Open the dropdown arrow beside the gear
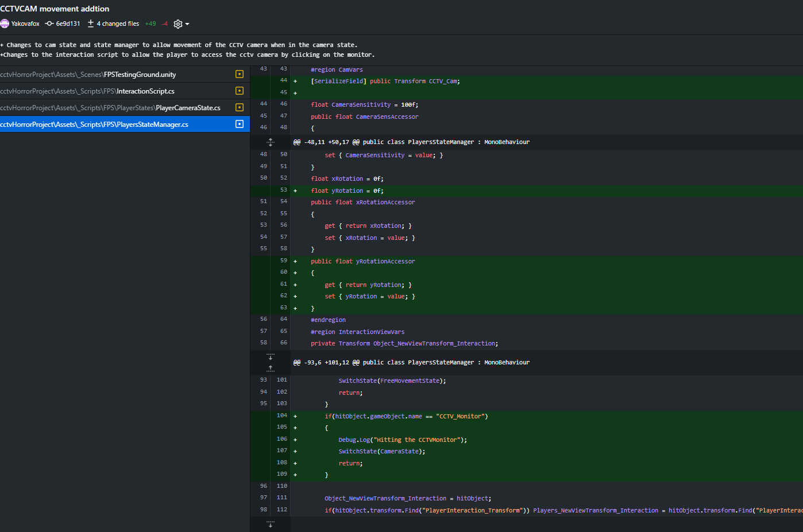803x532 pixels. click(x=187, y=24)
